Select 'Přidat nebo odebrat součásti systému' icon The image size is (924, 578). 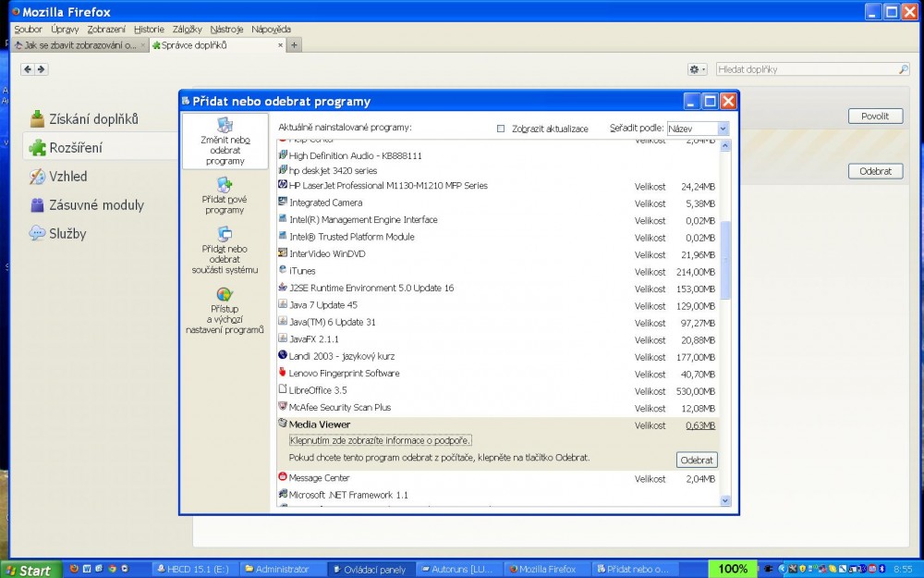tap(225, 235)
